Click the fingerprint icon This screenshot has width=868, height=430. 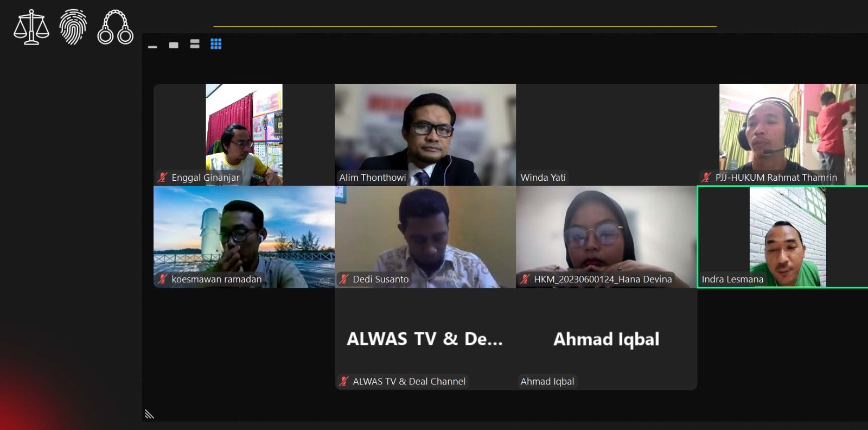pyautogui.click(x=73, y=27)
